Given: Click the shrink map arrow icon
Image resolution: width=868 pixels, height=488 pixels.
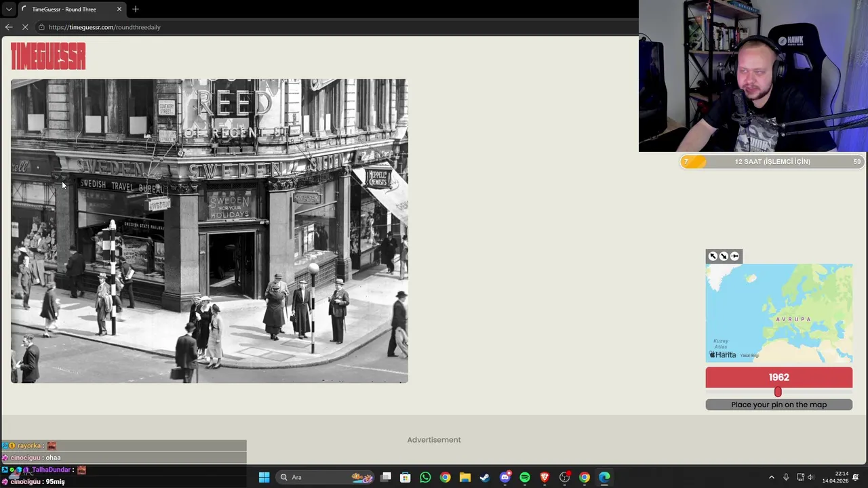Looking at the screenshot, I should tap(724, 256).
